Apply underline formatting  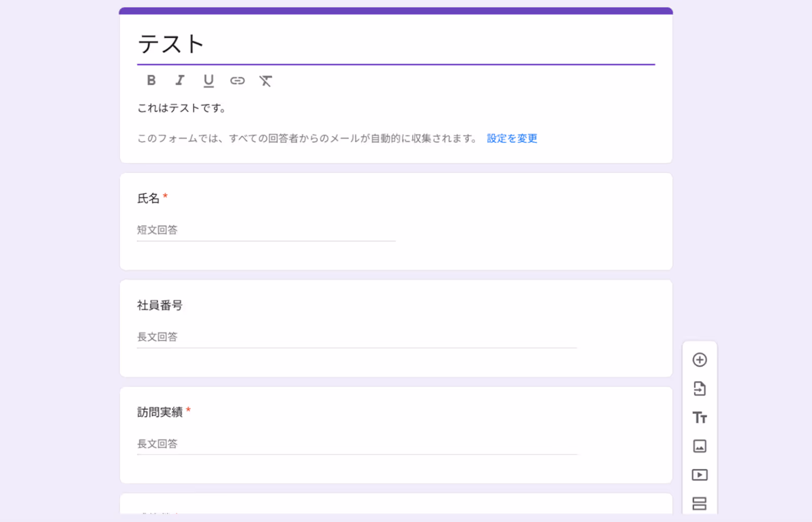209,81
